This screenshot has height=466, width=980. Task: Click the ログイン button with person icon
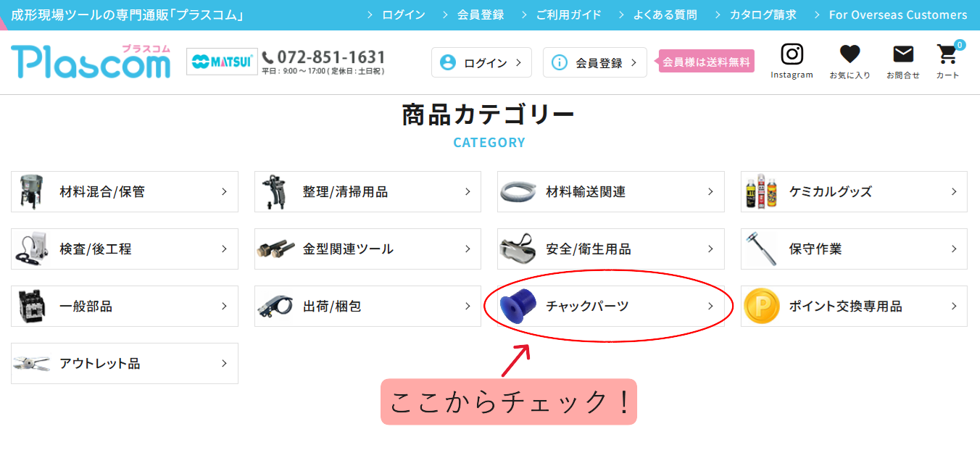[481, 62]
